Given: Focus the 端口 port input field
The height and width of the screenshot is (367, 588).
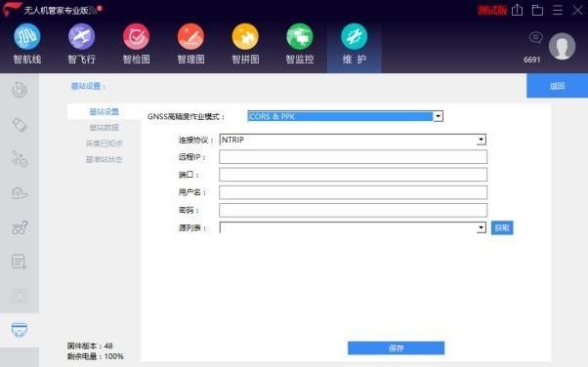Looking at the screenshot, I should [x=353, y=175].
